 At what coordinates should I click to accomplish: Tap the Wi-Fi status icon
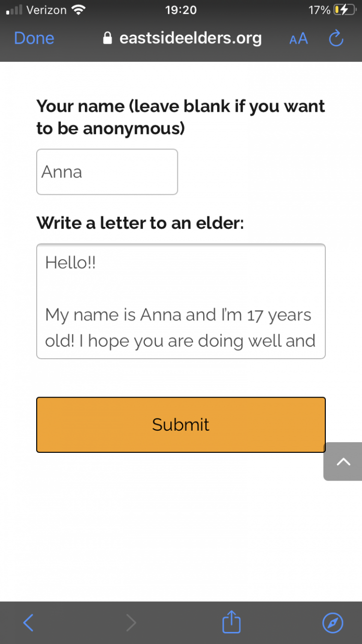[x=78, y=10]
